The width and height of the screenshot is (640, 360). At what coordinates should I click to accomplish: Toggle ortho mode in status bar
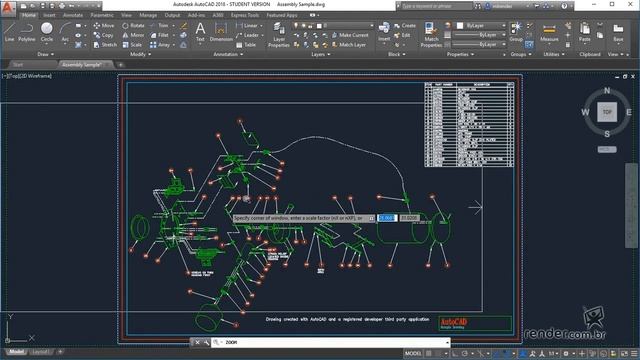click(454, 353)
